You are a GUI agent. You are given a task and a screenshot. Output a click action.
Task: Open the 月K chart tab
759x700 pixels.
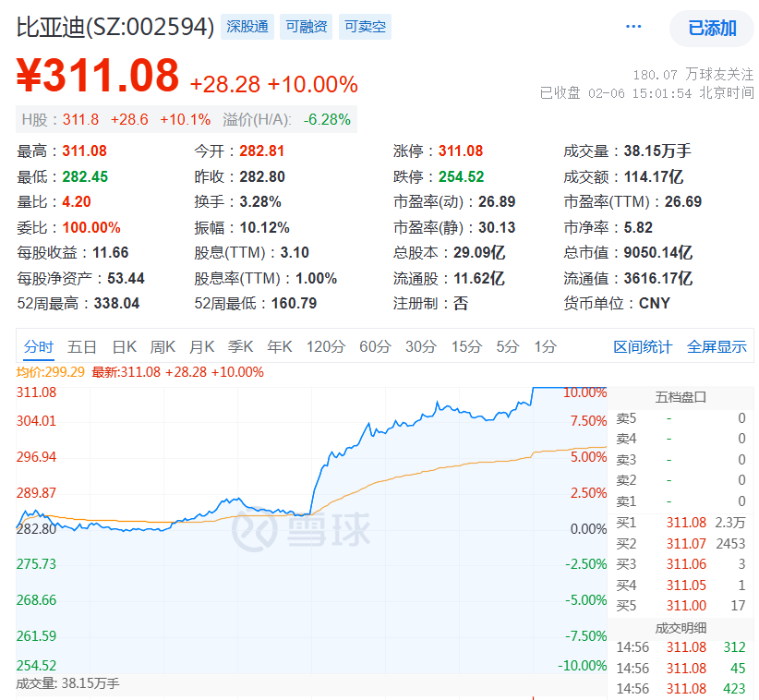click(x=201, y=347)
